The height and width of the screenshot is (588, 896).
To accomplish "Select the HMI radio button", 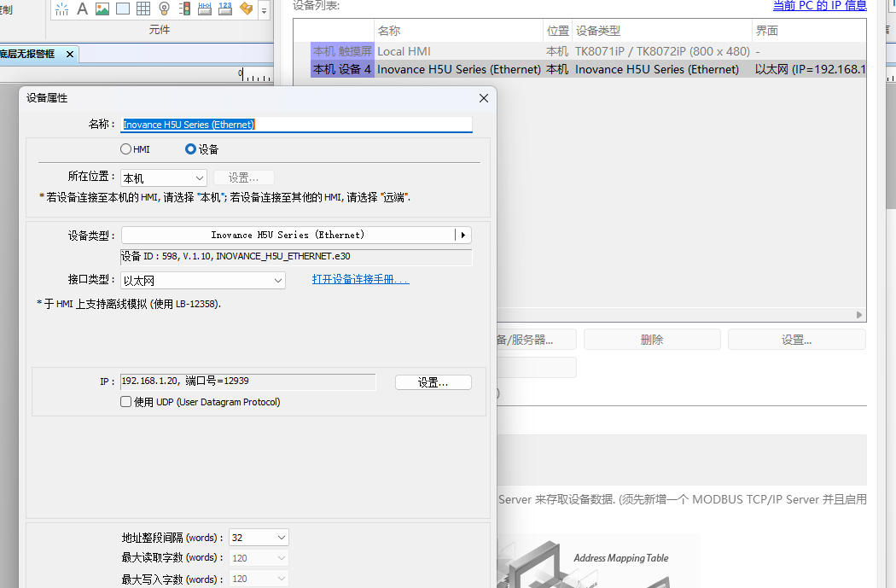I will (x=126, y=149).
